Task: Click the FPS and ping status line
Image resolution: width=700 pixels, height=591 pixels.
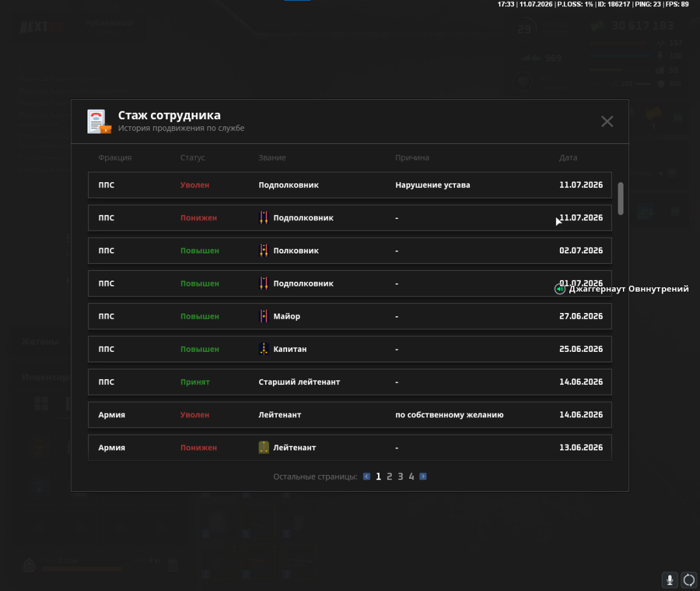Action: click(593, 4)
